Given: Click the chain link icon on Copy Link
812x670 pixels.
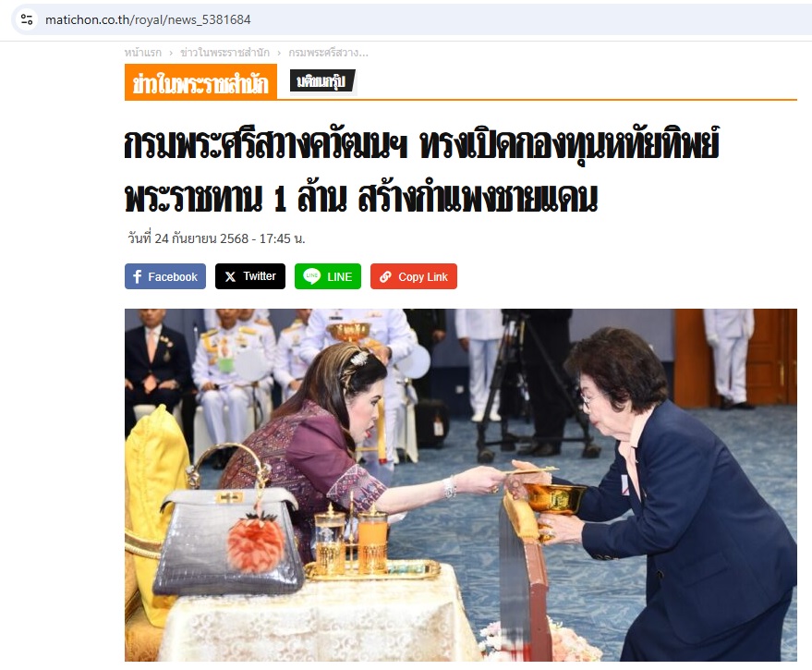Looking at the screenshot, I should (385, 276).
